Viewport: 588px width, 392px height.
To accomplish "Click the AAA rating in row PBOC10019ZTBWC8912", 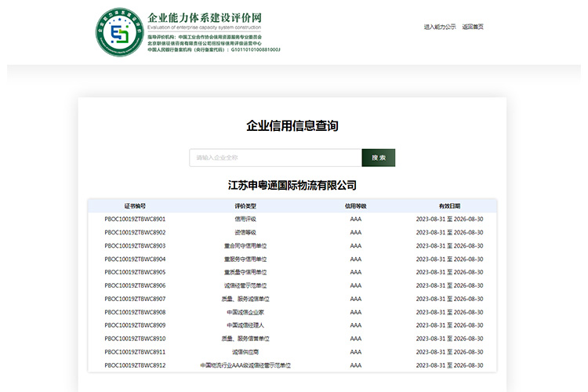I will click(x=355, y=365).
